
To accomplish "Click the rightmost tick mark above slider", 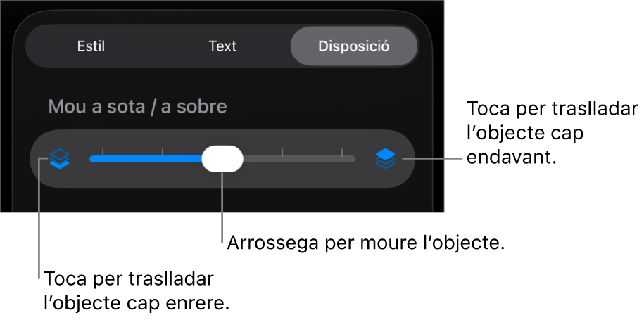I will pos(342,152).
